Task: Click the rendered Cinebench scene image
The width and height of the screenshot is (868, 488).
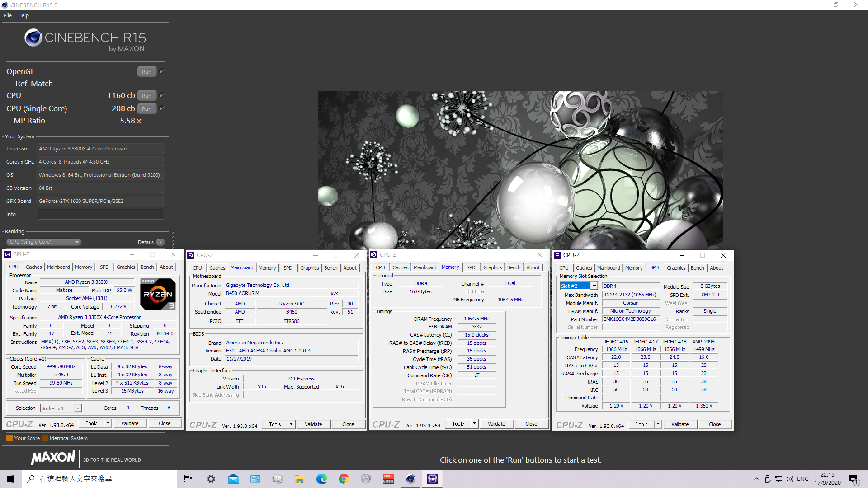Action: click(520, 170)
